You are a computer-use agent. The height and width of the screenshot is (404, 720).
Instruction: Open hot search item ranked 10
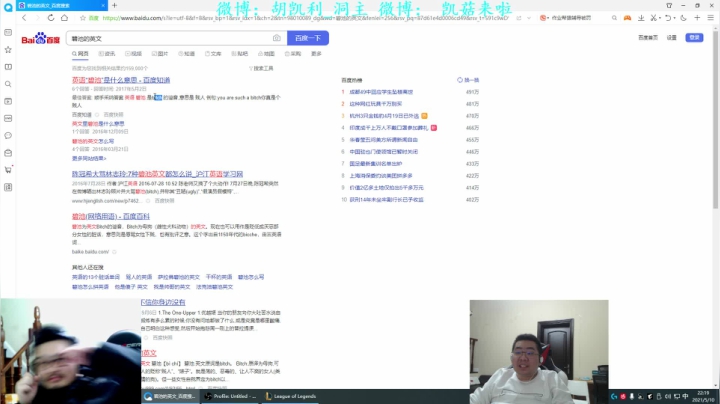387,200
